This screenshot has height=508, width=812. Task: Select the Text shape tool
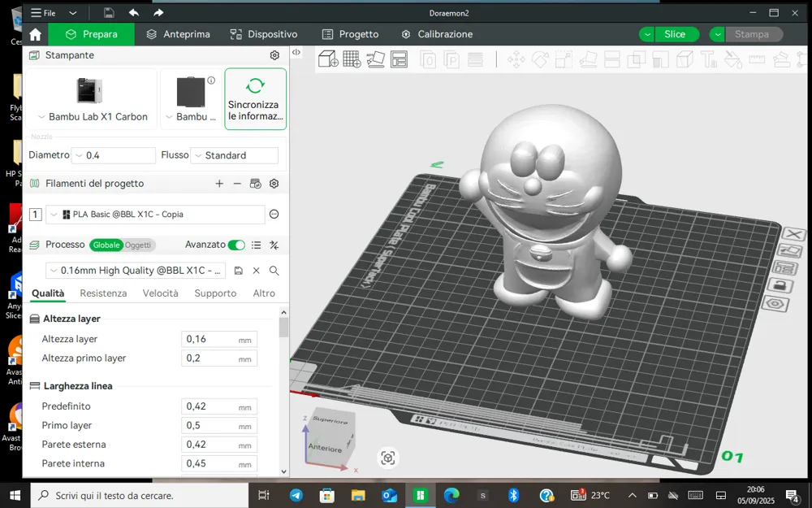click(x=709, y=59)
